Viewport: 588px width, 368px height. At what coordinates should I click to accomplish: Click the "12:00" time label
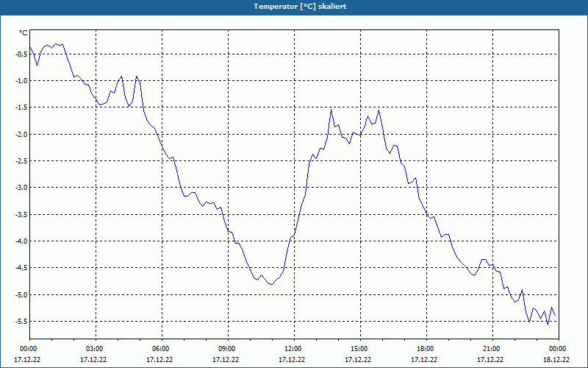294,349
